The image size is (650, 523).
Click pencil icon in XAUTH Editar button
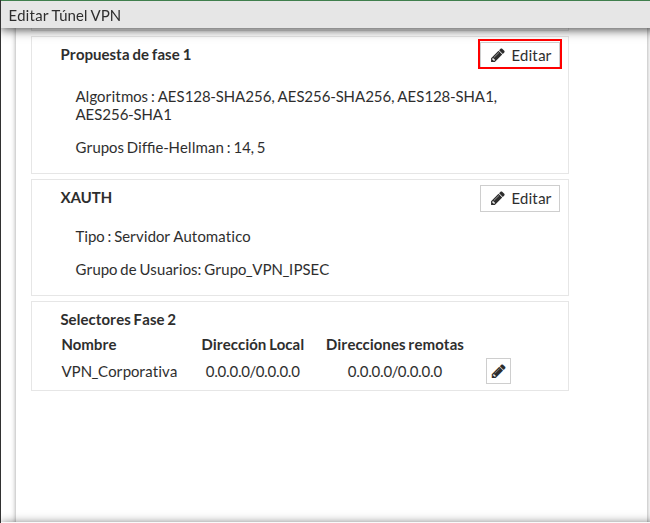498,199
